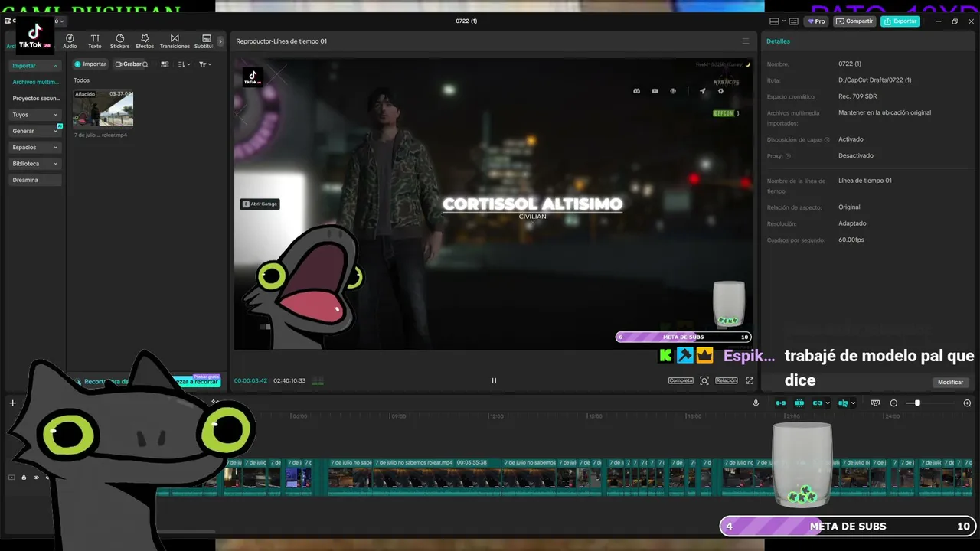Click the Grabar record button
Screen dimensions: 980x551
128,64
